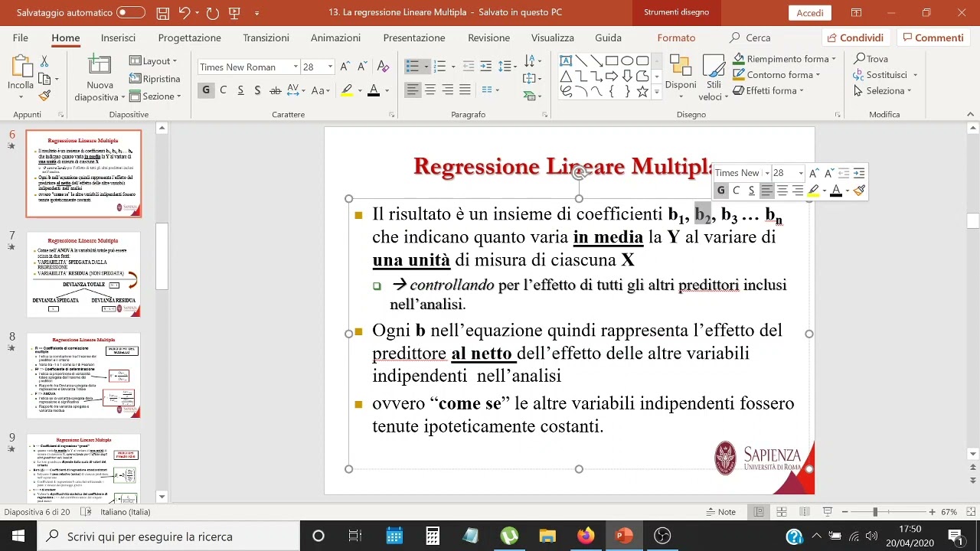Screen dimensions: 980x551
Task: Toggle bold (G) in the ribbon
Action: point(205,90)
